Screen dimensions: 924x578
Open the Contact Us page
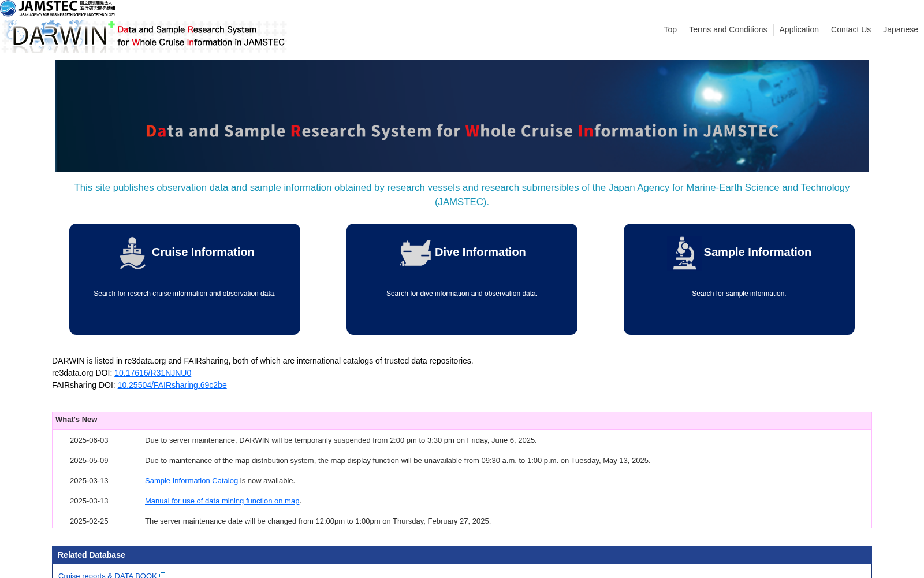click(x=851, y=29)
